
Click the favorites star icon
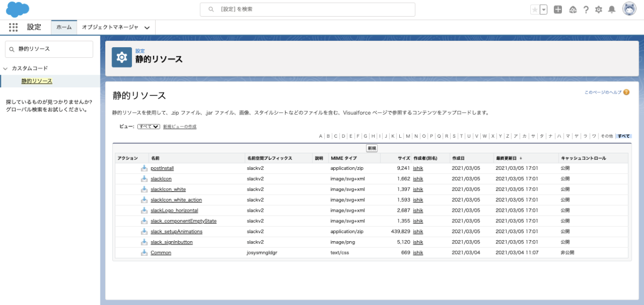(x=535, y=10)
